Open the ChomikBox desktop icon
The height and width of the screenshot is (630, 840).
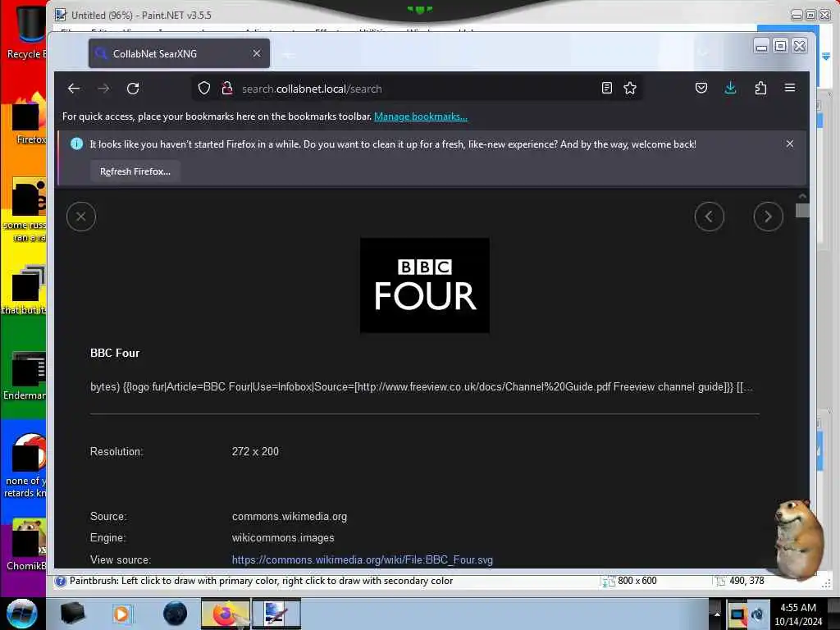[25, 546]
